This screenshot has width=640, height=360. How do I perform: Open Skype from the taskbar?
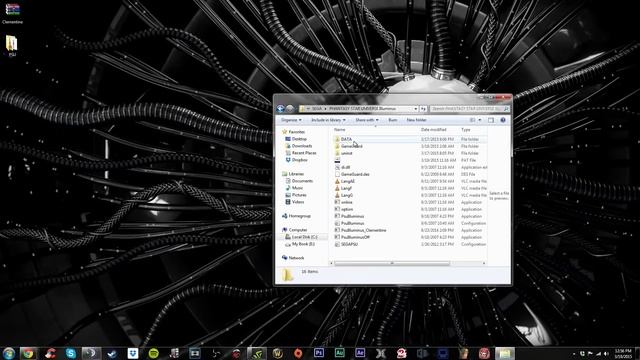(x=71, y=353)
